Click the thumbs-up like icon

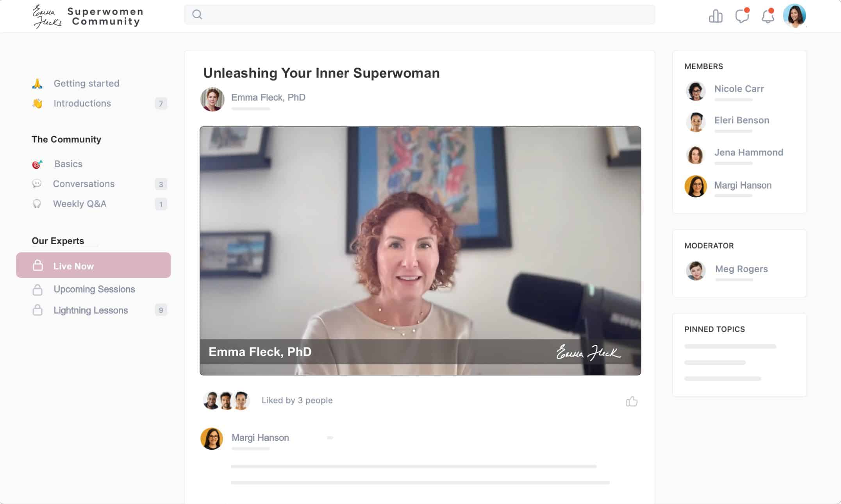pos(632,401)
